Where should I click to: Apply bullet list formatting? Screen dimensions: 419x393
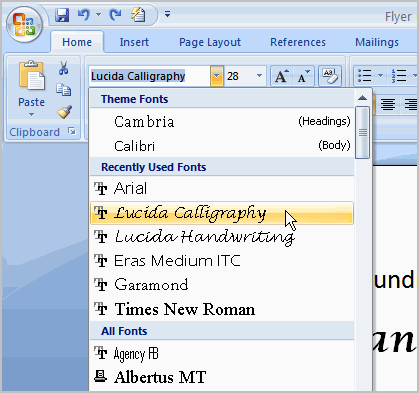tap(364, 76)
